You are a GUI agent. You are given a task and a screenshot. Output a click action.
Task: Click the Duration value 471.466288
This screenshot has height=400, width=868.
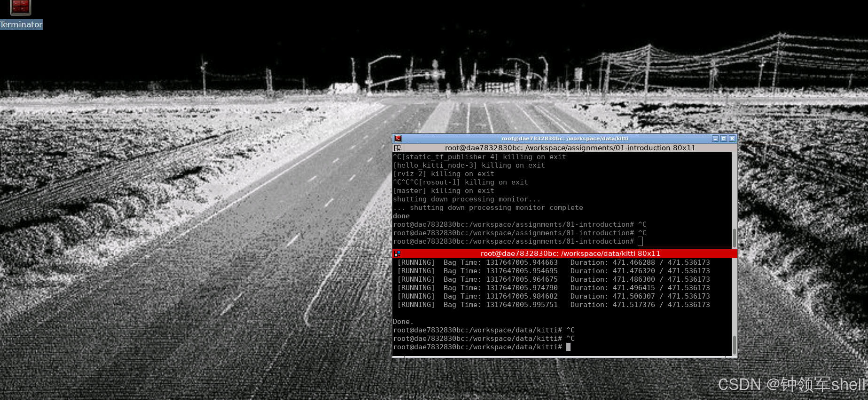coord(633,262)
